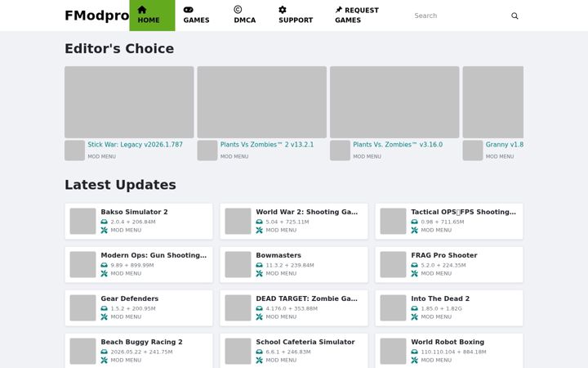588x368 pixels.
Task: Open the School Cafeteria Simulator title
Action: click(305, 342)
